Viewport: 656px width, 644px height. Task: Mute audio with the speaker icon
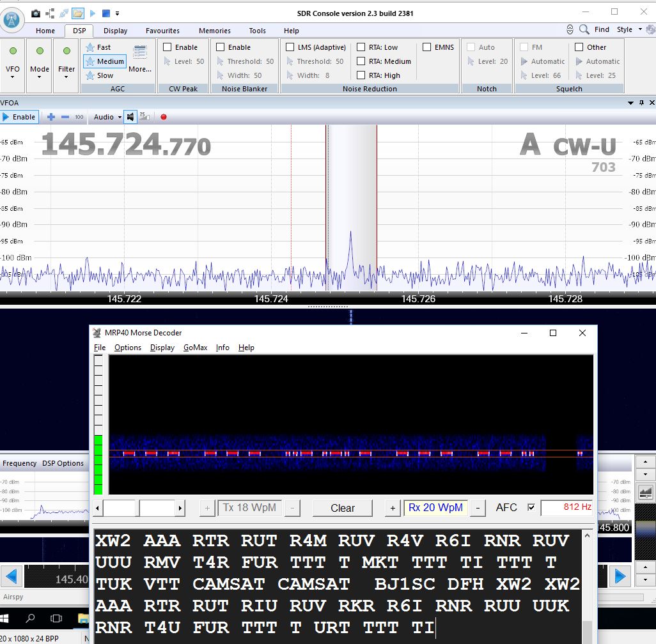130,117
